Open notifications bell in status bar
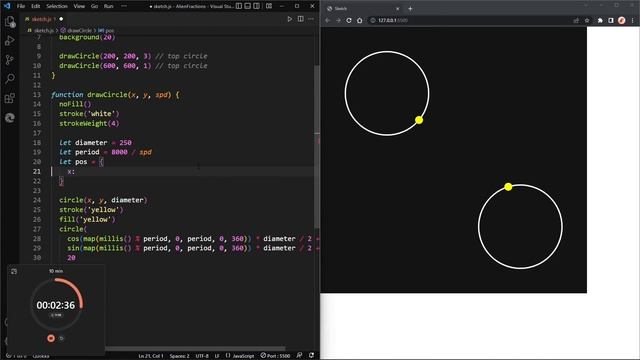The height and width of the screenshot is (360, 640). 311,356
